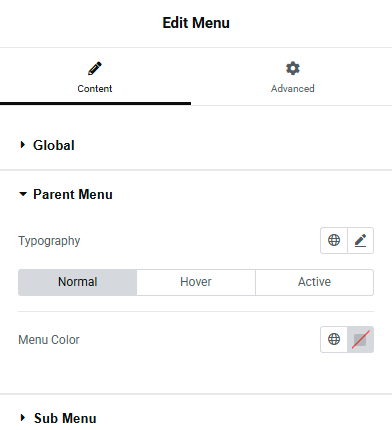The image size is (392, 430).
Task: Switch to the Active state
Action: (x=314, y=282)
